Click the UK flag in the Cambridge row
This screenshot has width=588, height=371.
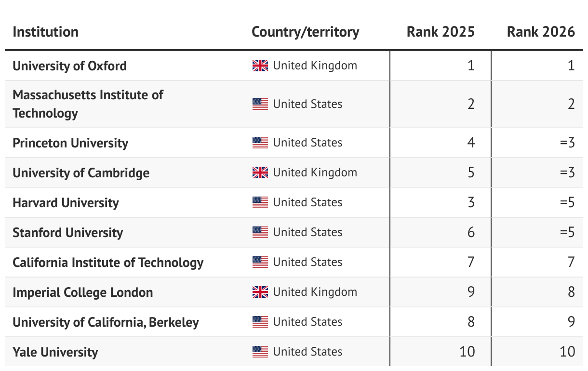[260, 172]
